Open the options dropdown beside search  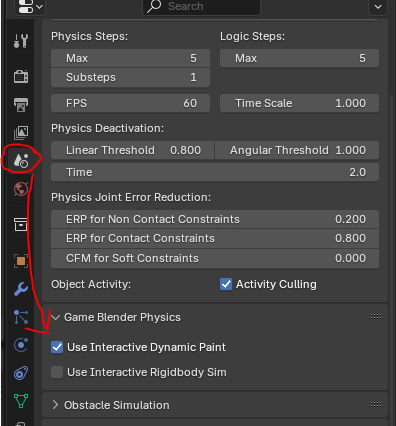tap(378, 7)
